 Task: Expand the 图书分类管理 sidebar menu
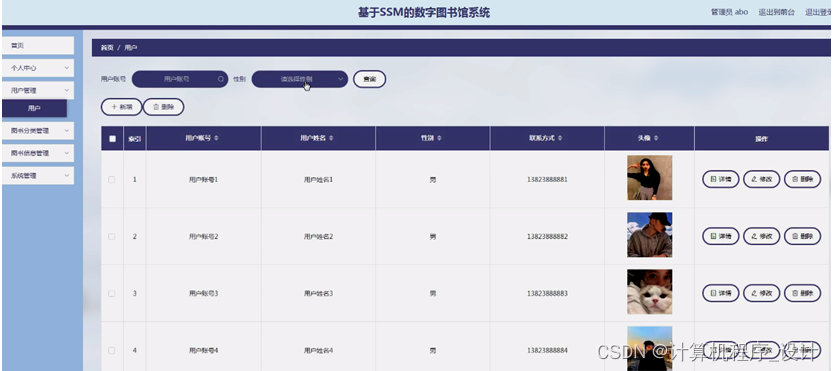point(38,131)
